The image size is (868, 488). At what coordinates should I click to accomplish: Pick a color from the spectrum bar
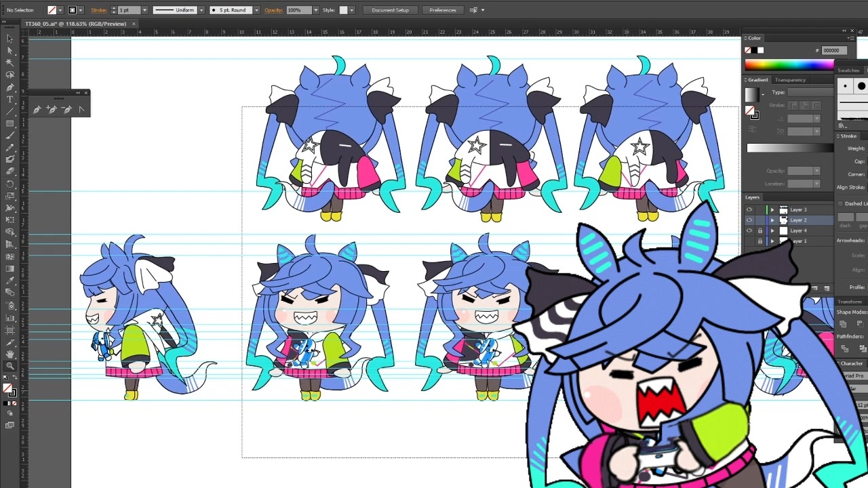click(x=789, y=65)
